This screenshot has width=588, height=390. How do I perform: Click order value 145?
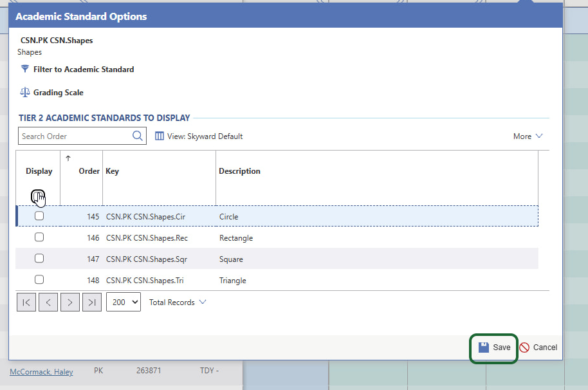[x=93, y=217]
